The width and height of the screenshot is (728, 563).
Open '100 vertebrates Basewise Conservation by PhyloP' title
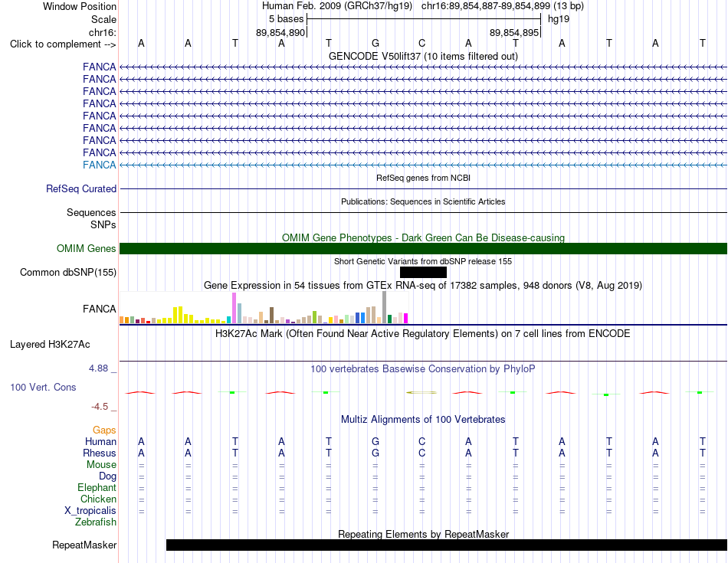(423, 369)
